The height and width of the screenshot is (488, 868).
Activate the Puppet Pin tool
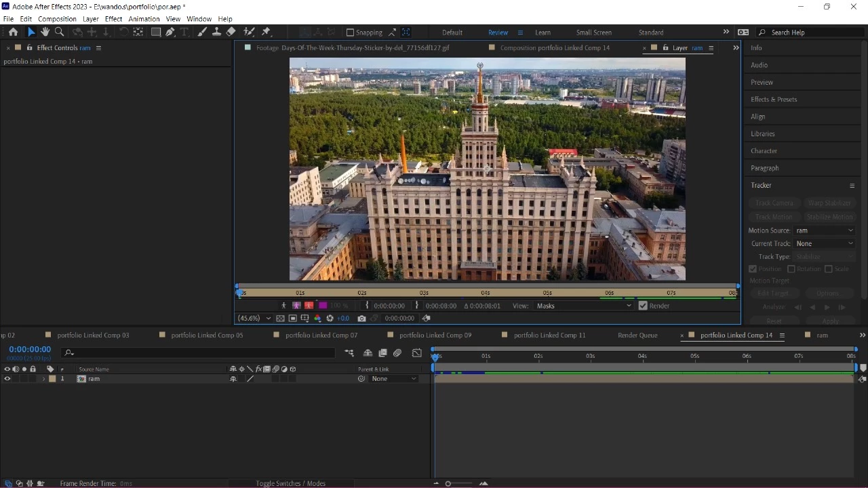click(x=266, y=32)
